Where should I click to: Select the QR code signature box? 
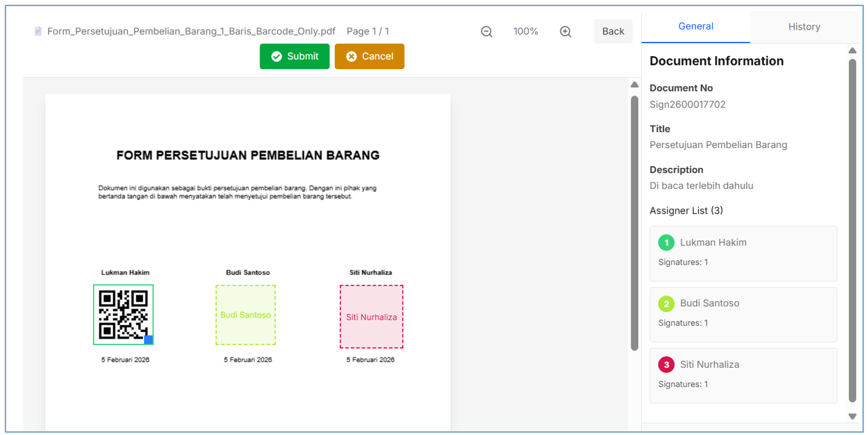(123, 314)
